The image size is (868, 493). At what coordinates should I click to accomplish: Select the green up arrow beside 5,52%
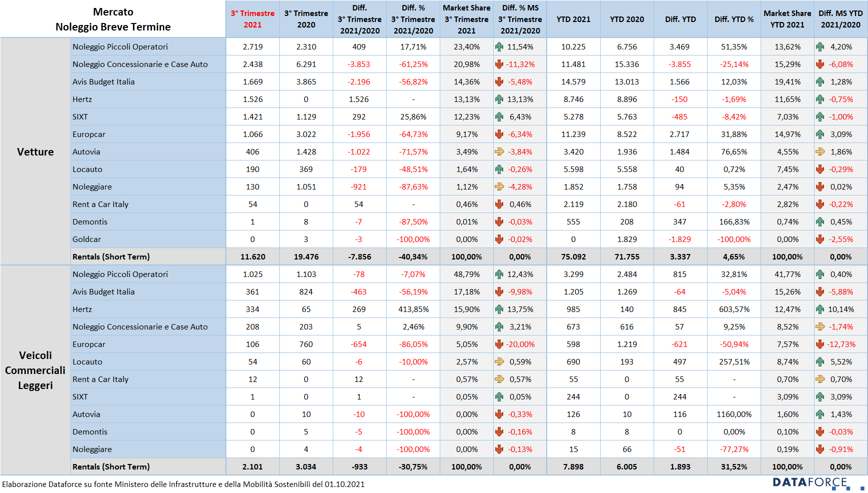pyautogui.click(x=820, y=362)
